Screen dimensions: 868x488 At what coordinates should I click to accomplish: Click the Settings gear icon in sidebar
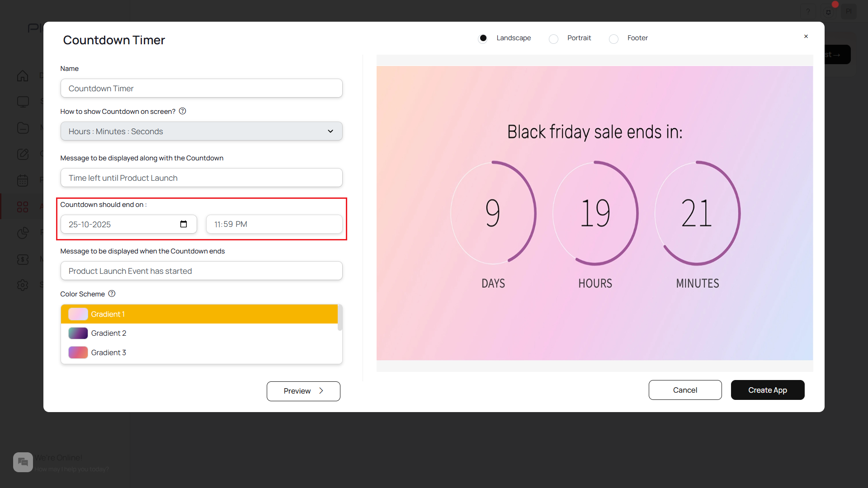(x=23, y=285)
